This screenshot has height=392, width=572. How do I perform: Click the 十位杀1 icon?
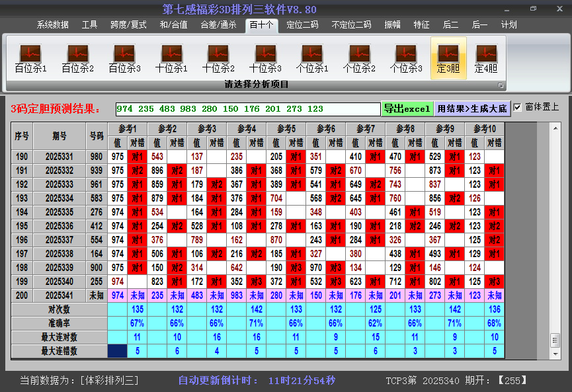click(171, 58)
